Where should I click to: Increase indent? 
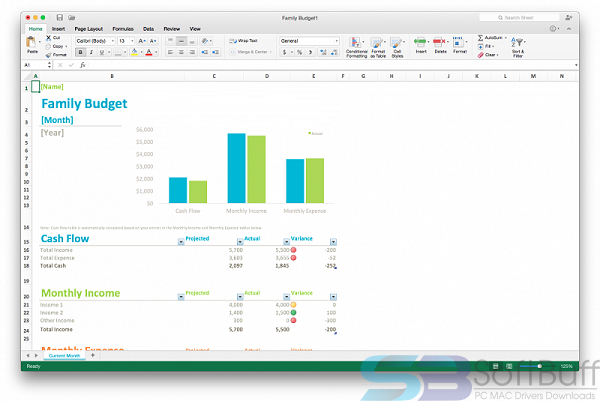[x=216, y=52]
